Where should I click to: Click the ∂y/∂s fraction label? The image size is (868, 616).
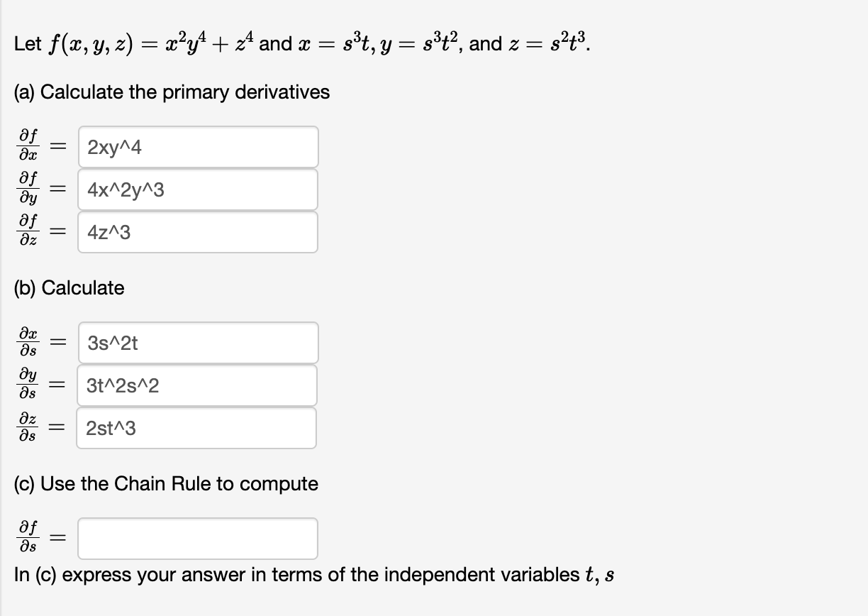point(27,385)
